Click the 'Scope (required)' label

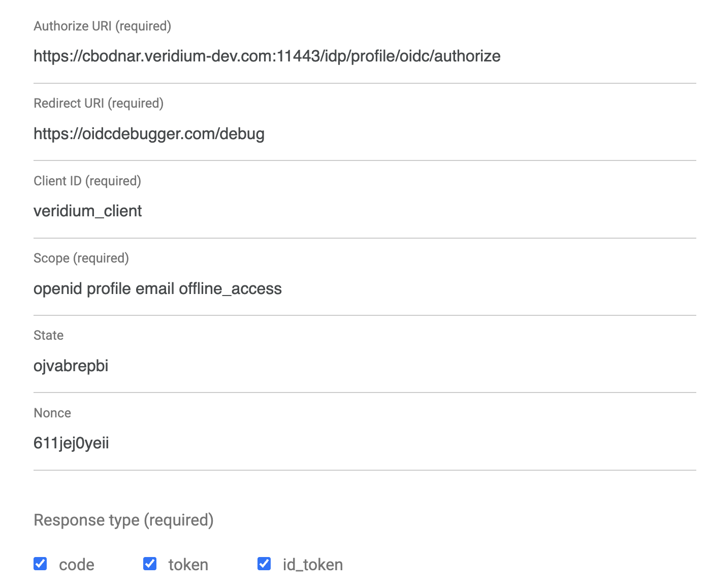[x=81, y=258]
